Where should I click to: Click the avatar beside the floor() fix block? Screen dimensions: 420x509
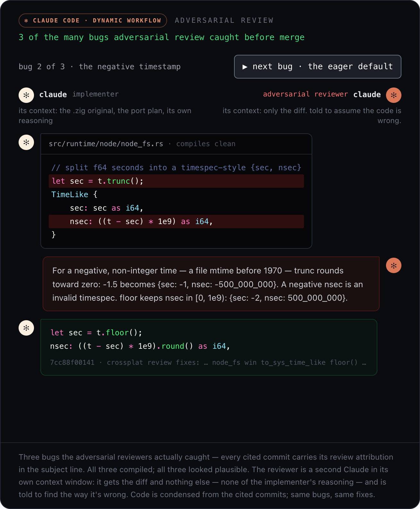(x=26, y=328)
